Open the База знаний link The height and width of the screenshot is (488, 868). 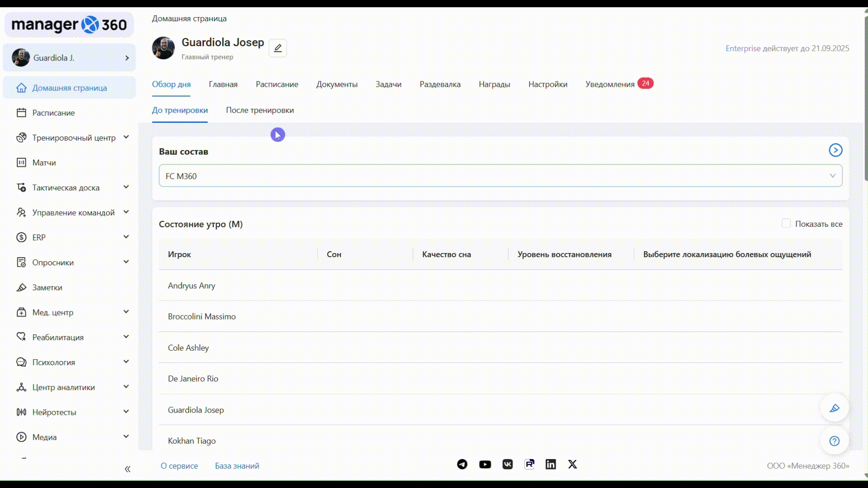237,466
